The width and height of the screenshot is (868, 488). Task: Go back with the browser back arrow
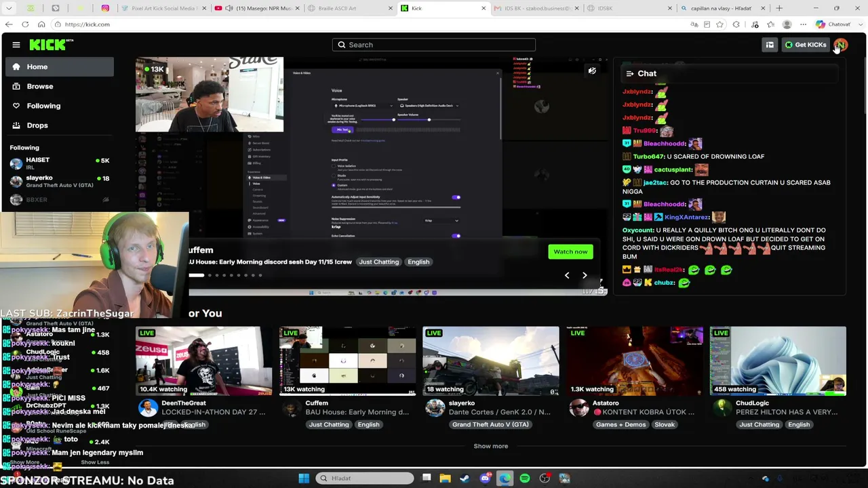pos(9,24)
